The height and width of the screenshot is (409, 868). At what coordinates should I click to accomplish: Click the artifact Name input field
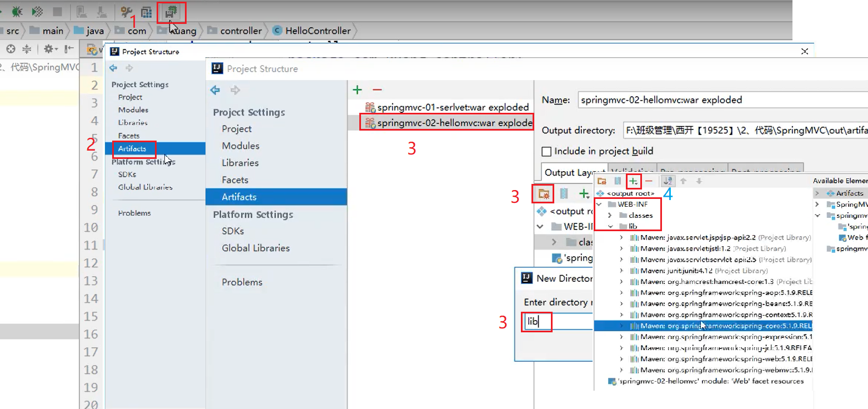tap(723, 100)
